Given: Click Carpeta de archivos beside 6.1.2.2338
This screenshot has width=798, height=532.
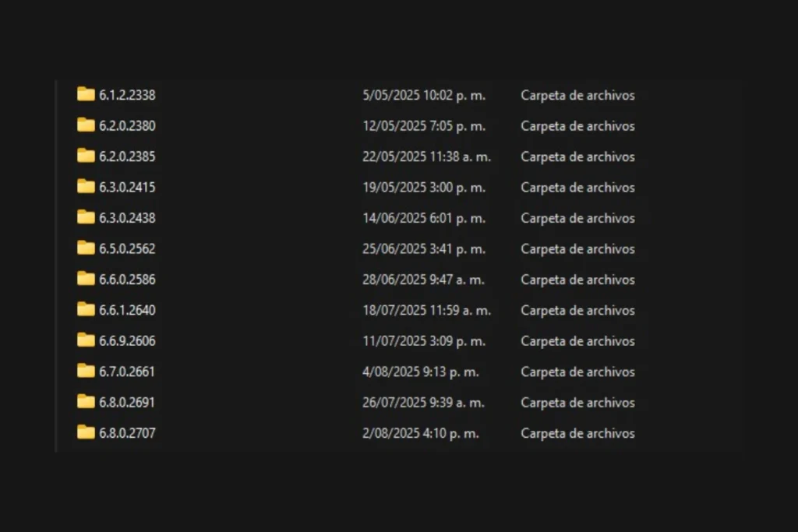Looking at the screenshot, I should coord(577,95).
